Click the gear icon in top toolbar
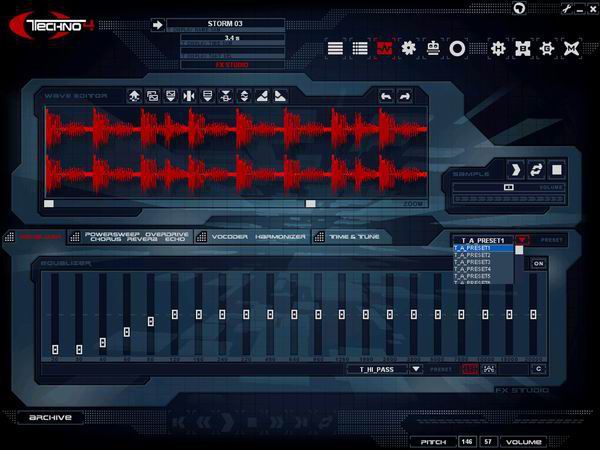600x450 pixels. [408, 47]
